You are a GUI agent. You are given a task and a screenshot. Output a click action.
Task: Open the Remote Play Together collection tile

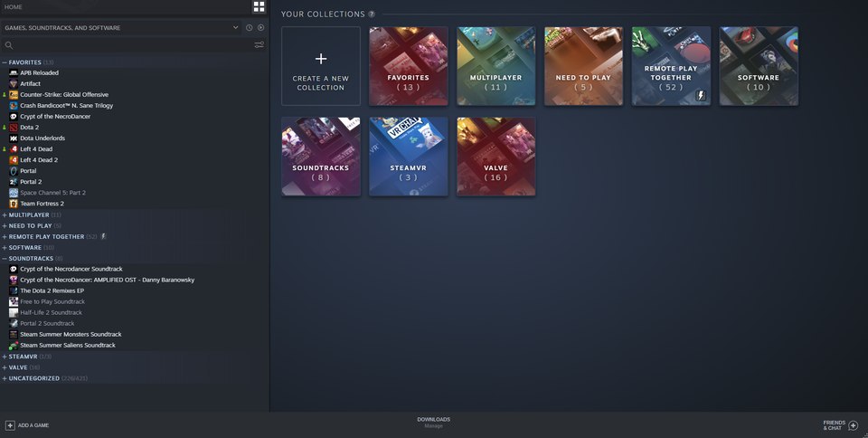(x=671, y=66)
